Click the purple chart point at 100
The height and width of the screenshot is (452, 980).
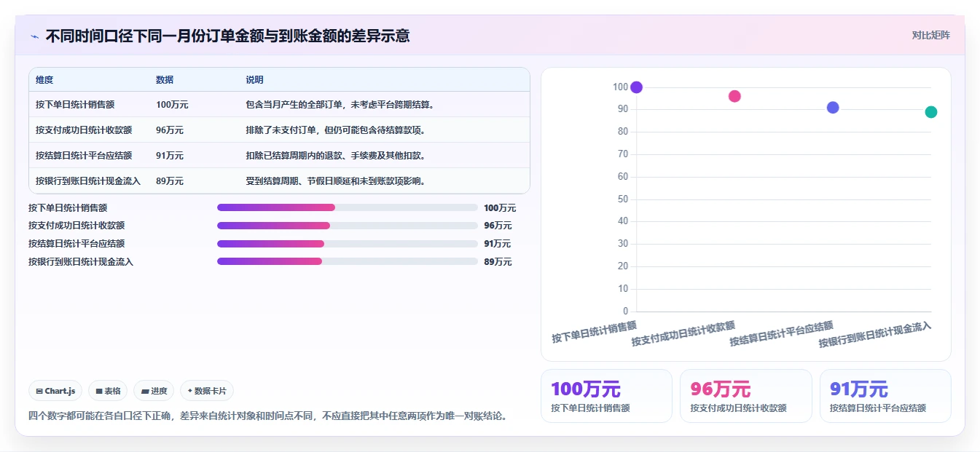(x=636, y=87)
